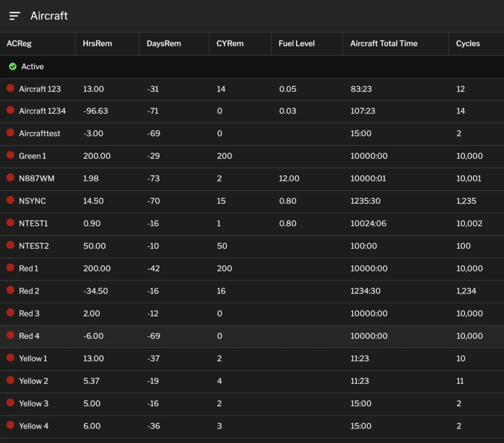
Task: Click the red status dot for Green 1
Action: pos(10,155)
